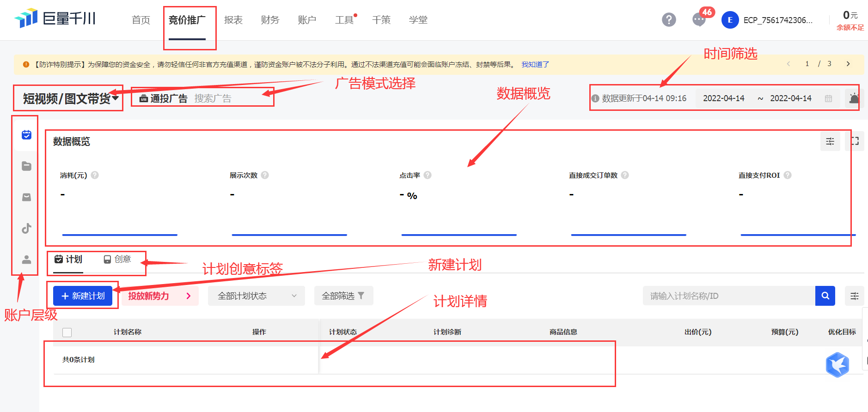Open the 学堂 nav item
This screenshot has width=868, height=412.
[418, 20]
